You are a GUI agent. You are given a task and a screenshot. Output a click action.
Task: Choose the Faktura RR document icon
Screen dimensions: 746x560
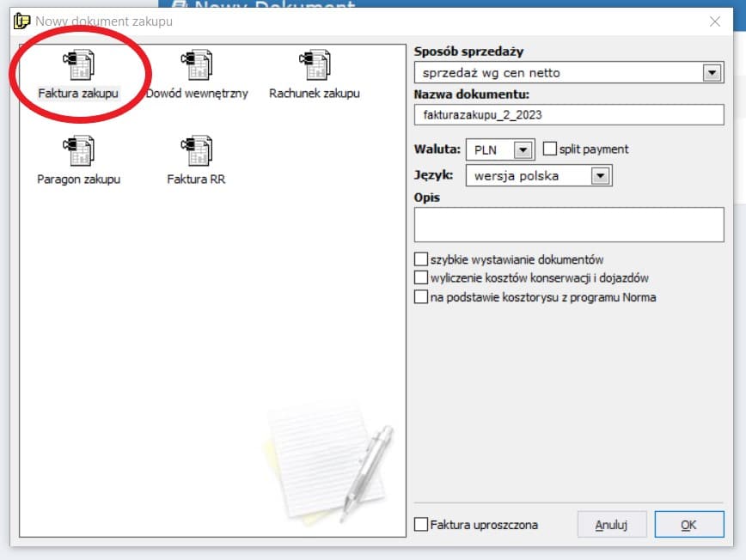[x=196, y=151]
